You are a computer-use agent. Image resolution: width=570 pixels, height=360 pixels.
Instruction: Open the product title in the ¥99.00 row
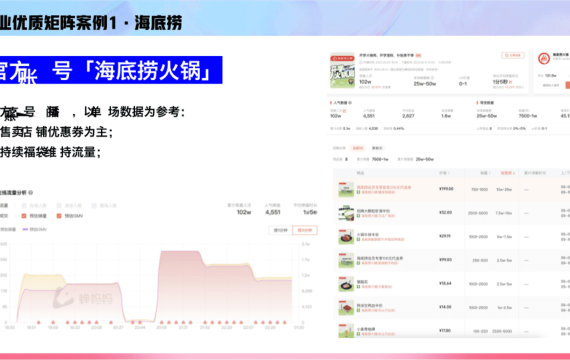tap(380, 258)
